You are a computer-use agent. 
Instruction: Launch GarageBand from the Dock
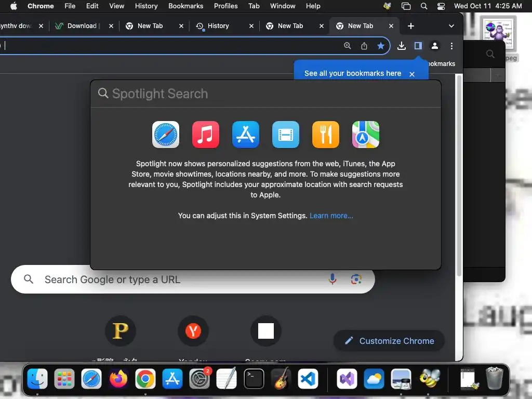click(x=281, y=379)
